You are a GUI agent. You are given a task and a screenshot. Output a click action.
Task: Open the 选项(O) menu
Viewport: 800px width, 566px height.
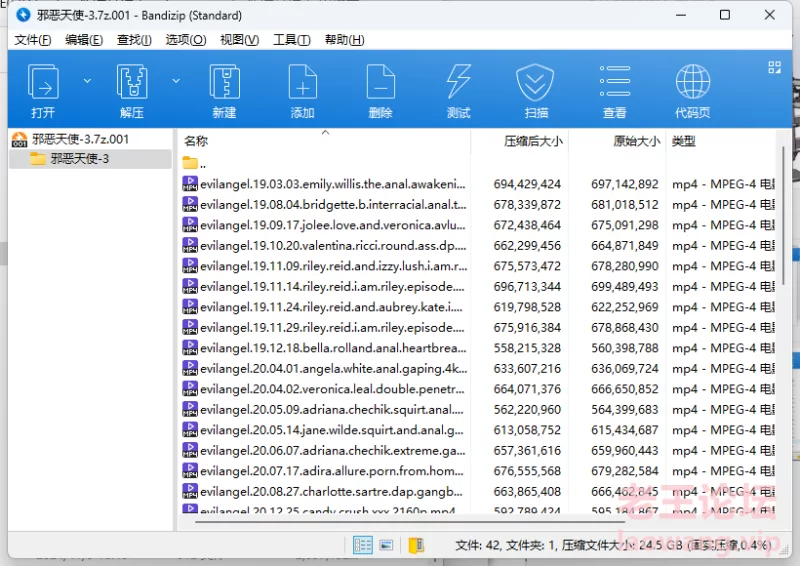pos(186,40)
